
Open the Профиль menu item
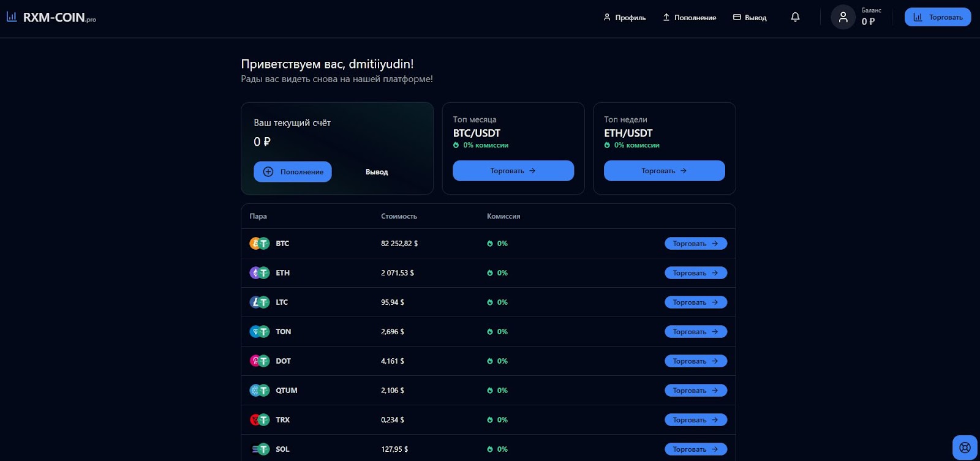pos(624,18)
